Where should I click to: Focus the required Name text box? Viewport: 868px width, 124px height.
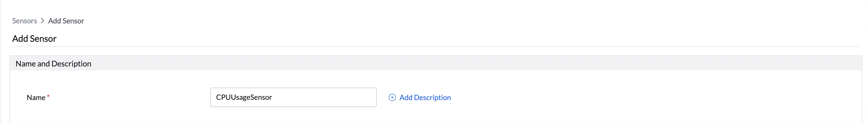293,97
